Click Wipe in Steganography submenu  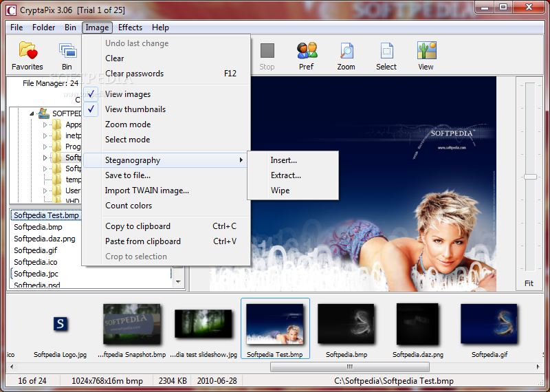pos(294,190)
